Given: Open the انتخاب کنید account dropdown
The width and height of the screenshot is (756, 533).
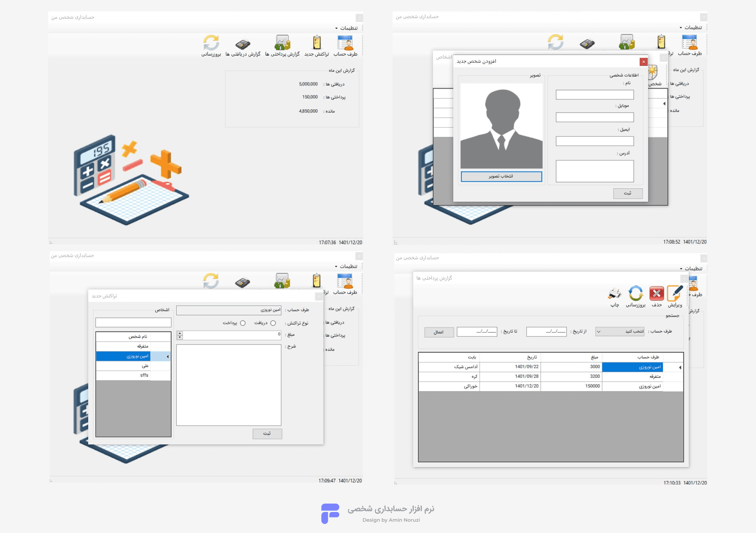Looking at the screenshot, I should pyautogui.click(x=620, y=332).
